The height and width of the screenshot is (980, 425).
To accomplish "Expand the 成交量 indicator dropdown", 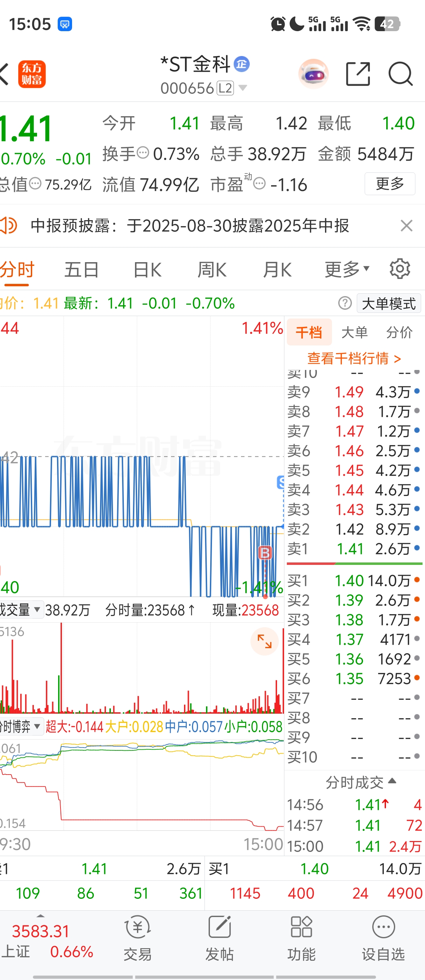I will coord(21,610).
